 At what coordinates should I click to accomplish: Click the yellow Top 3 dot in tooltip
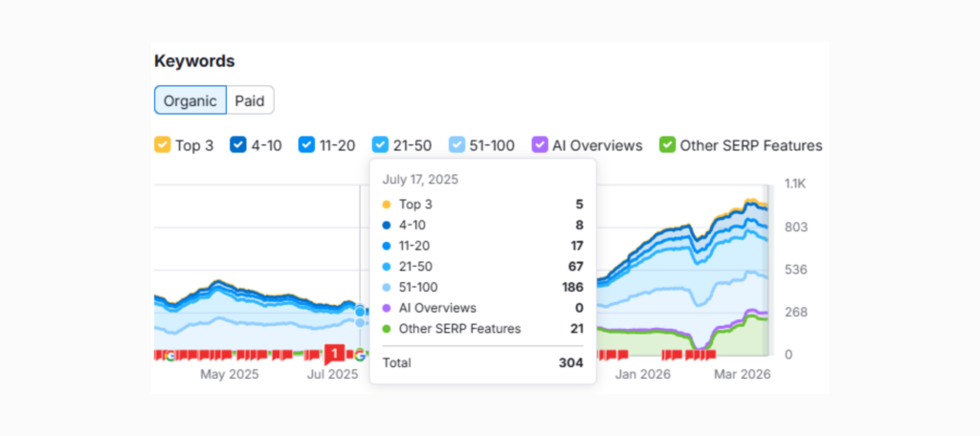[386, 205]
